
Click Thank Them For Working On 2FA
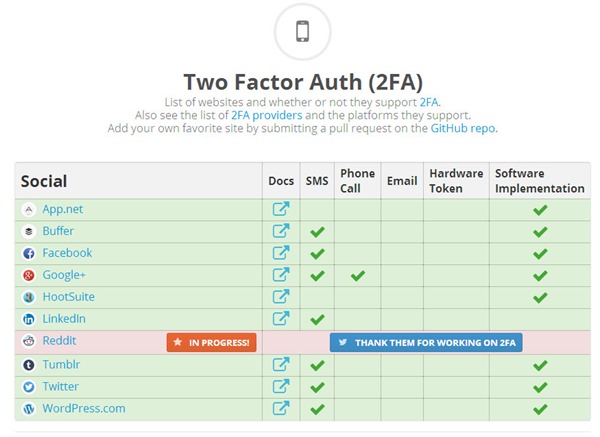pyautogui.click(x=426, y=342)
